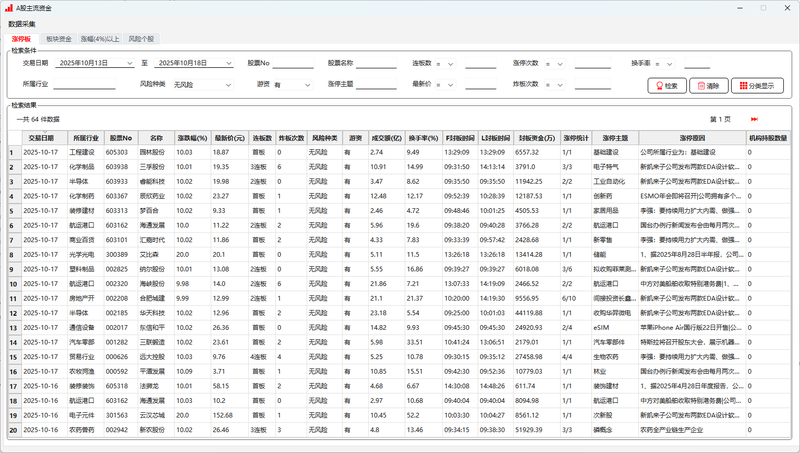Open the 换手率 operator dropdown
Image resolution: width=800 pixels, height=453 pixels.
coord(670,63)
